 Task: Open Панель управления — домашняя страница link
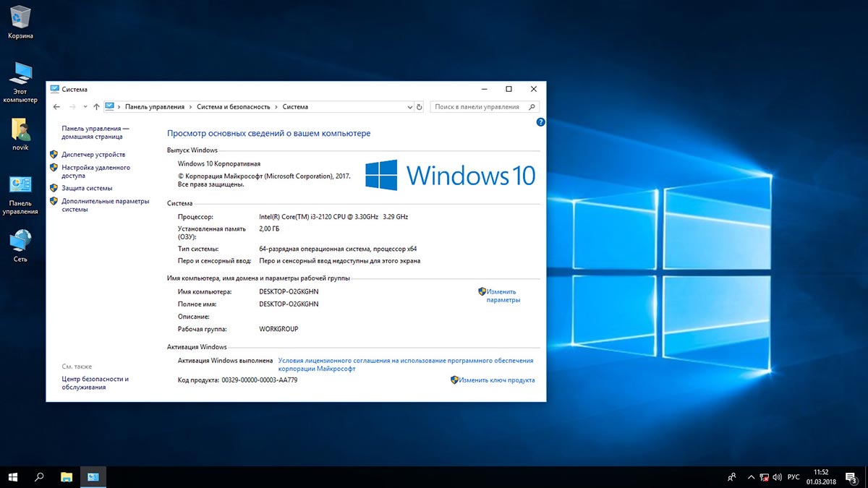click(95, 132)
